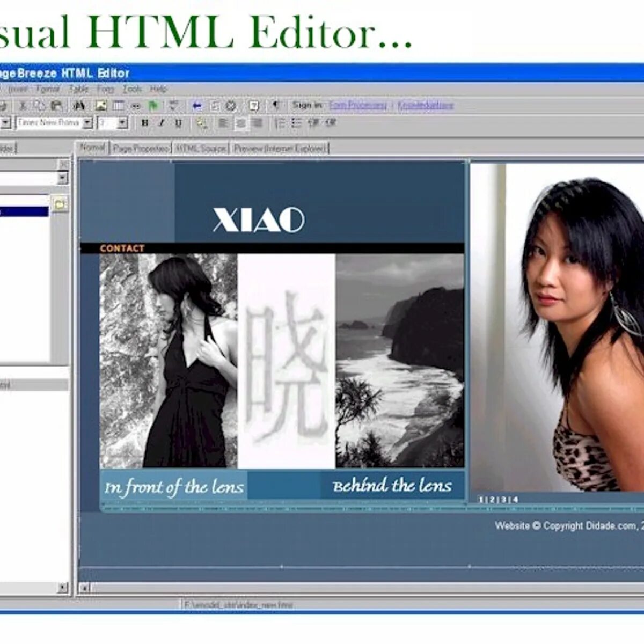Open the font size dropdown
Viewport: 644px width, 644px height.
[x=122, y=123]
